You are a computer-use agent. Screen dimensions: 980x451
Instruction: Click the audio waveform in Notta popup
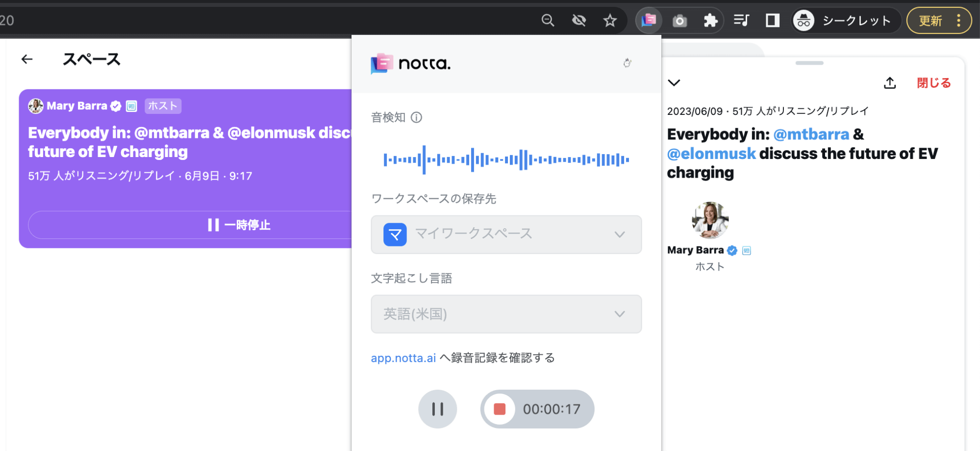tap(506, 159)
